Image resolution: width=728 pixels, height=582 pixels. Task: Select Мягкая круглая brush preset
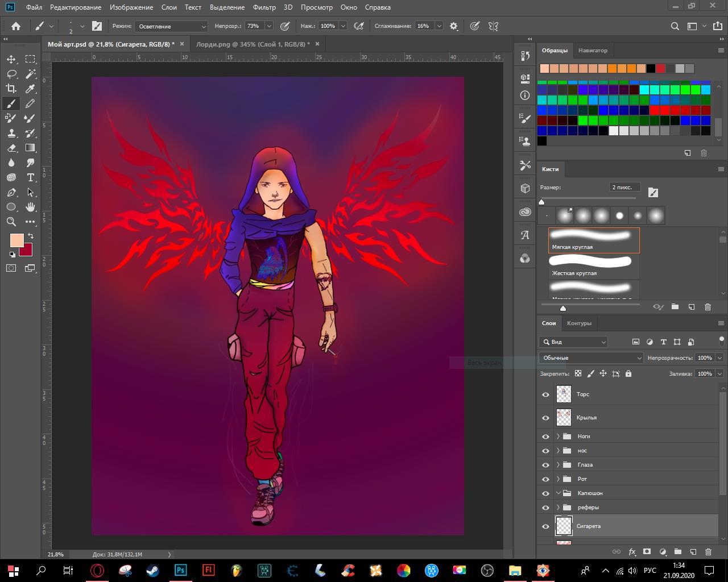click(594, 240)
